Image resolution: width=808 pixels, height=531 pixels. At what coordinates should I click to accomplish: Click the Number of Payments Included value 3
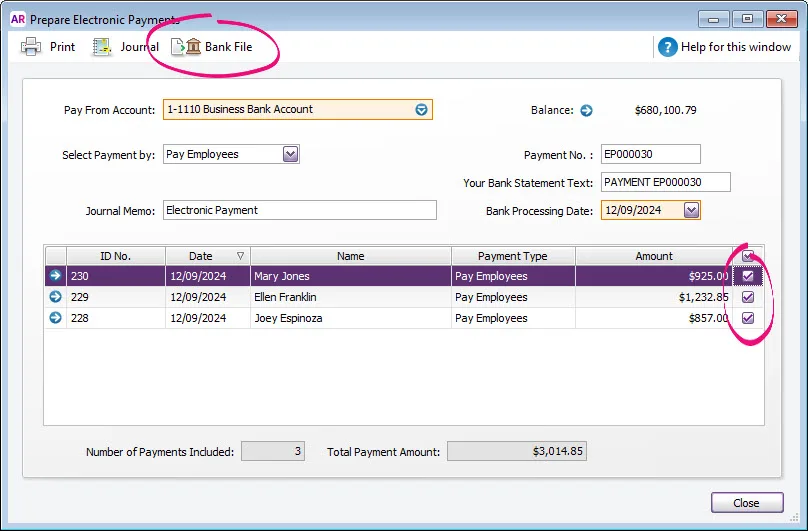(273, 451)
